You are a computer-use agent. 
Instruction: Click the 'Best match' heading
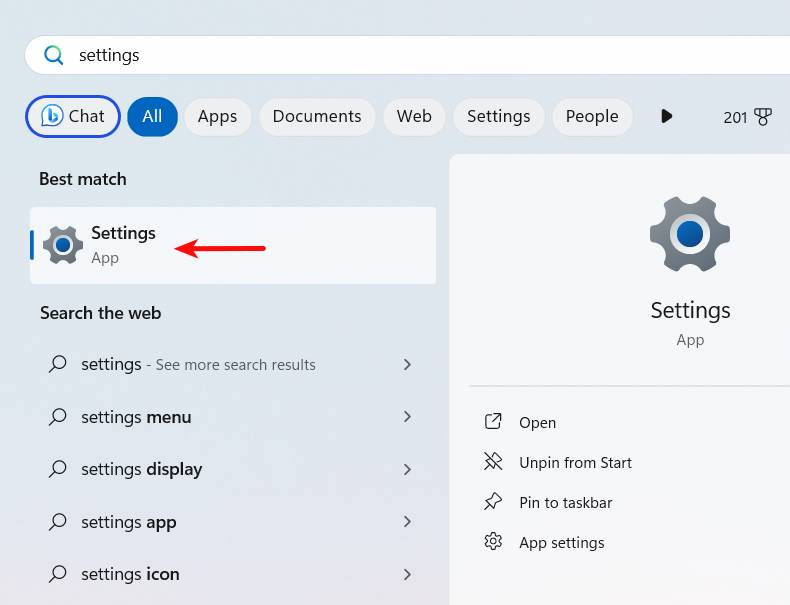tap(83, 179)
